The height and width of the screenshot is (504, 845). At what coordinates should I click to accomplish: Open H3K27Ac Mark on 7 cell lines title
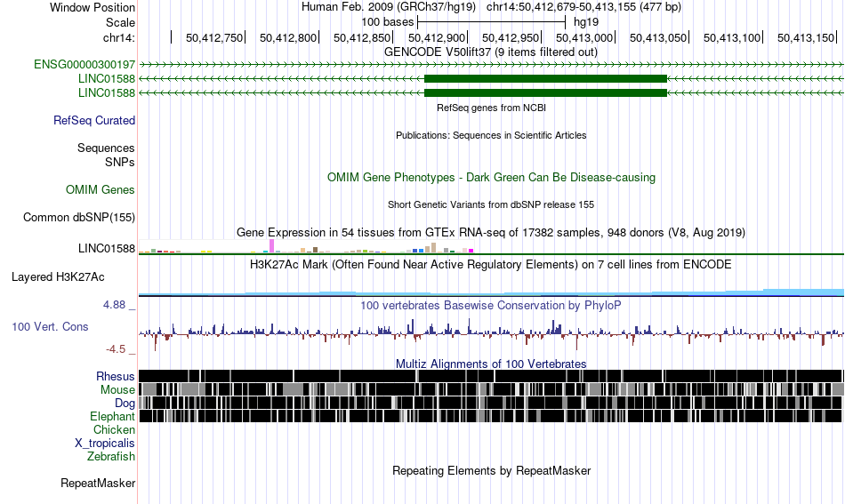[x=491, y=264]
